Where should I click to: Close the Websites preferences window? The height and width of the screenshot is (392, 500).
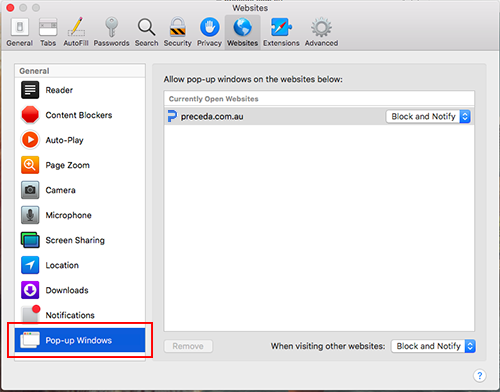click(10, 7)
